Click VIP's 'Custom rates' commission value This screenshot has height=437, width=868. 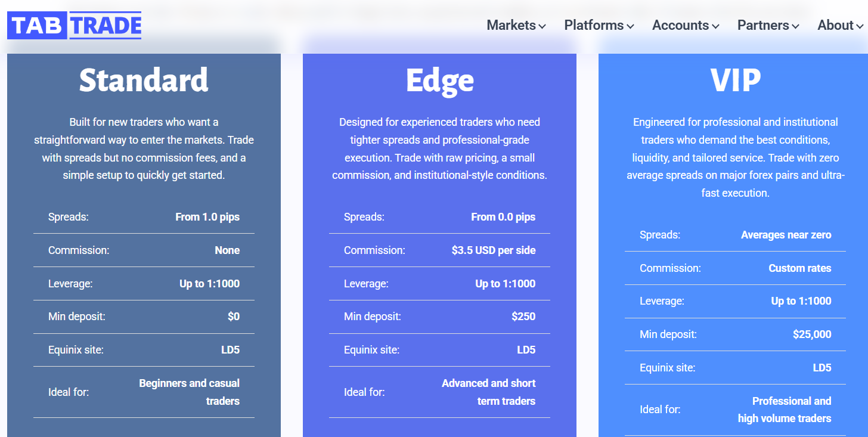[x=800, y=268]
